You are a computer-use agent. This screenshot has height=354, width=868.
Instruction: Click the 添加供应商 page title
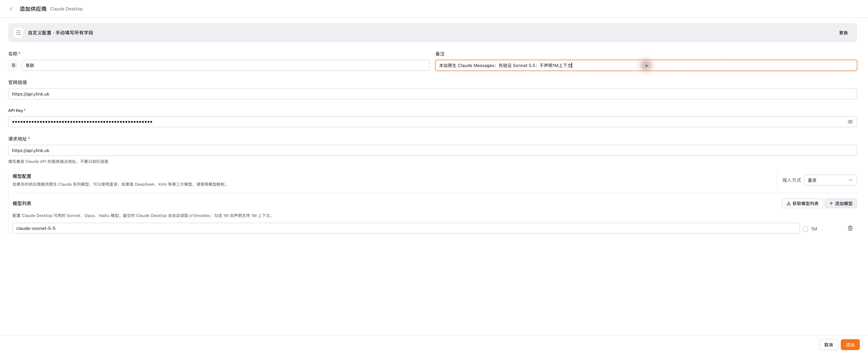tap(33, 9)
